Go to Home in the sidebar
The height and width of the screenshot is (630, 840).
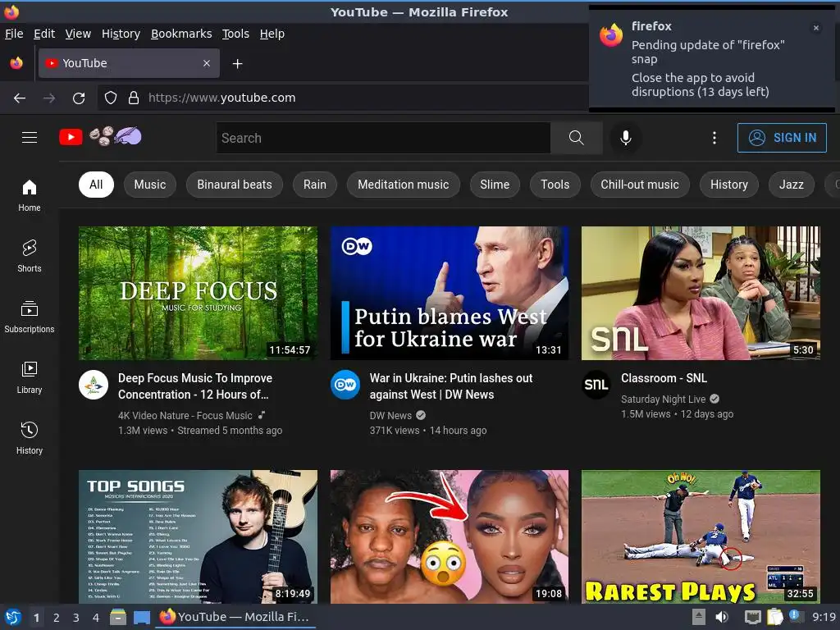tap(30, 195)
